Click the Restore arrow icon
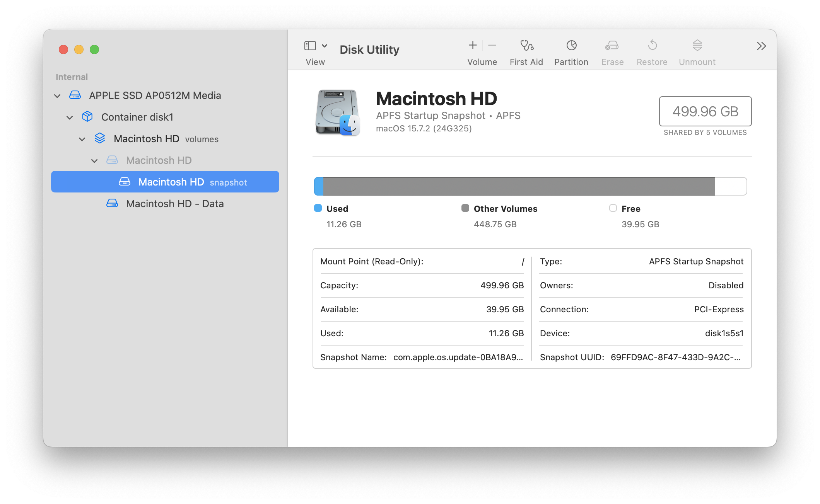The width and height of the screenshot is (820, 504). [652, 46]
